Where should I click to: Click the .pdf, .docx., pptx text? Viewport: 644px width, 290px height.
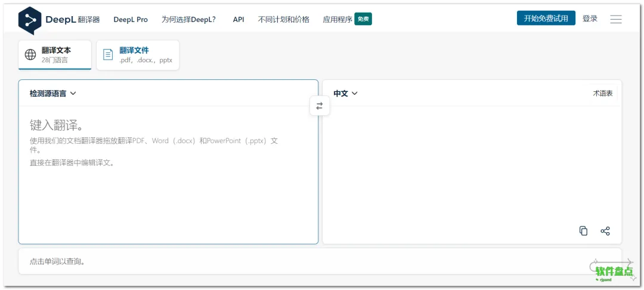point(146,60)
